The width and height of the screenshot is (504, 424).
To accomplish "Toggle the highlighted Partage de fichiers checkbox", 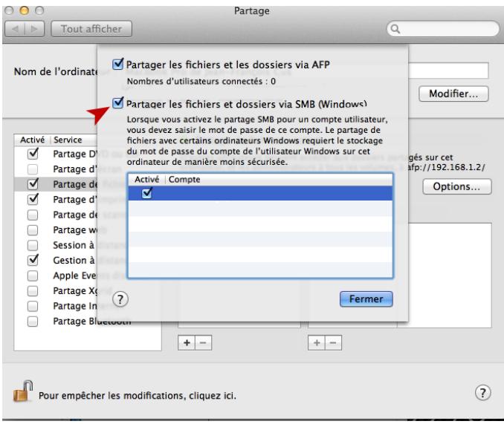I will coord(33,184).
